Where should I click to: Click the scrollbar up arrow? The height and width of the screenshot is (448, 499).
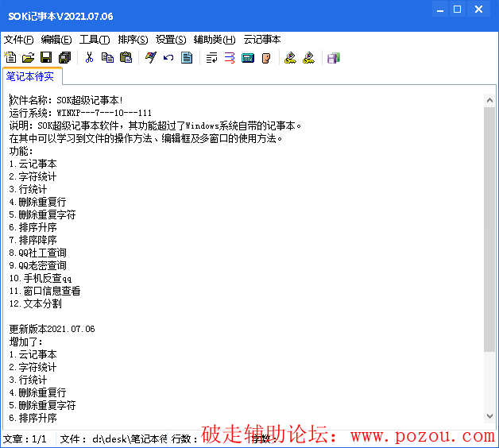pos(489,101)
